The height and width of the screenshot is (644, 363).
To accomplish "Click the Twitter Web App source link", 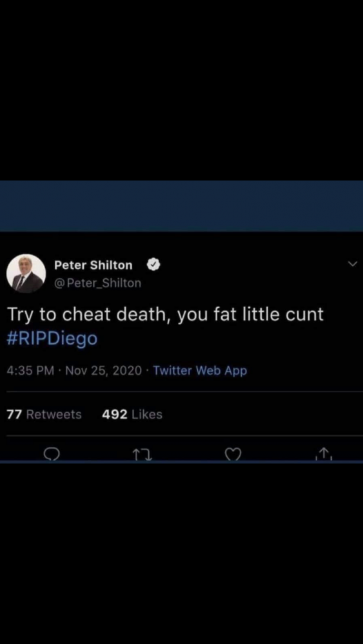I will [x=200, y=370].
